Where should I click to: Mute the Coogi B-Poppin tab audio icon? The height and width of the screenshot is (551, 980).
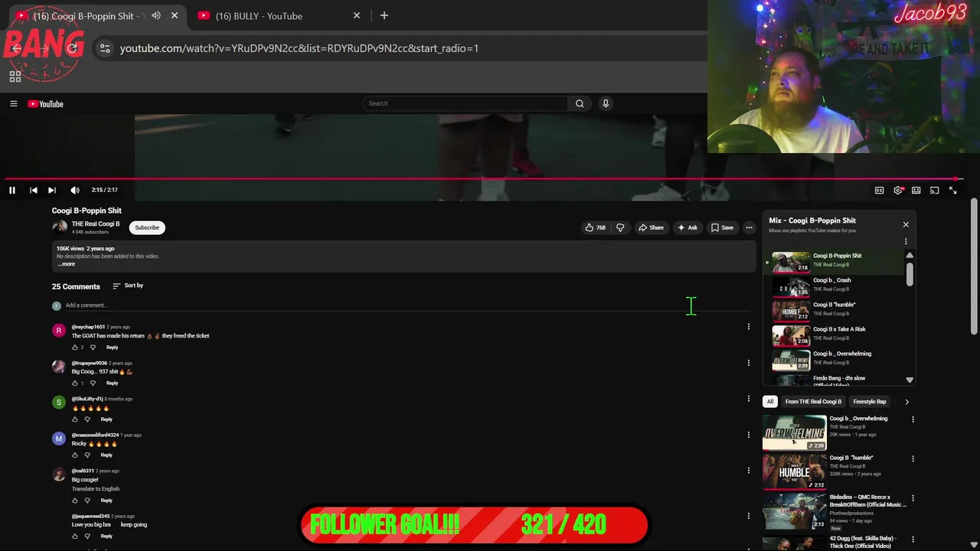(x=156, y=15)
